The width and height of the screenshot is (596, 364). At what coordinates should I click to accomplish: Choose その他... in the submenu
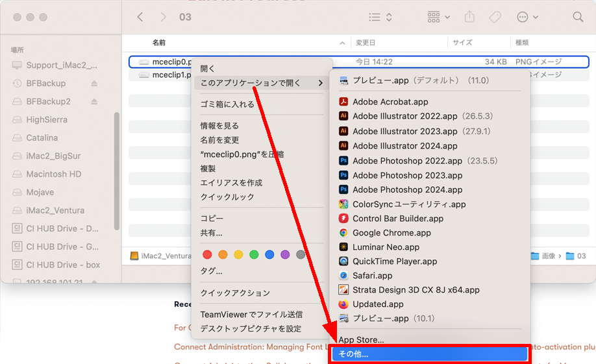coord(430,354)
